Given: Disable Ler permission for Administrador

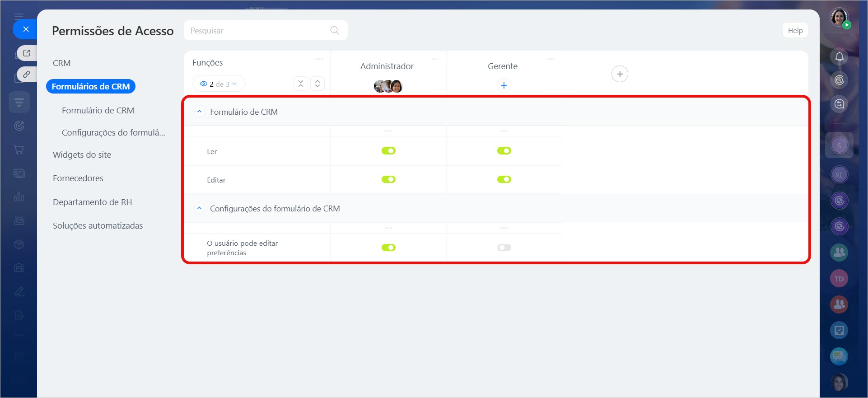Looking at the screenshot, I should 388,151.
